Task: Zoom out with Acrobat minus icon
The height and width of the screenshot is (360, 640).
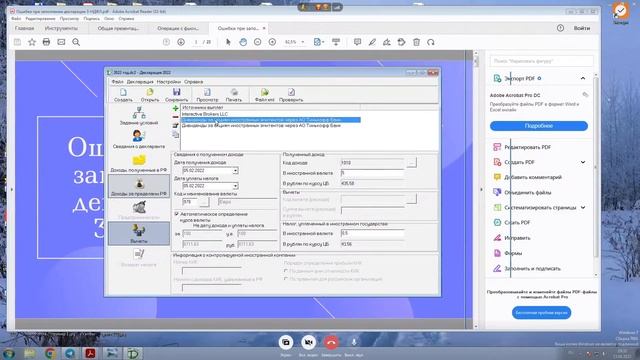Action: coord(258,42)
